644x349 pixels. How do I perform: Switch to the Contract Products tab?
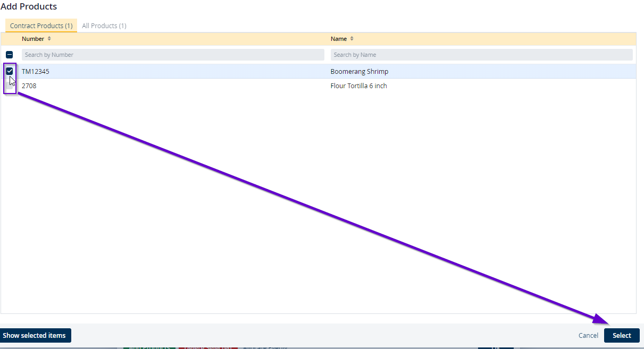point(41,25)
